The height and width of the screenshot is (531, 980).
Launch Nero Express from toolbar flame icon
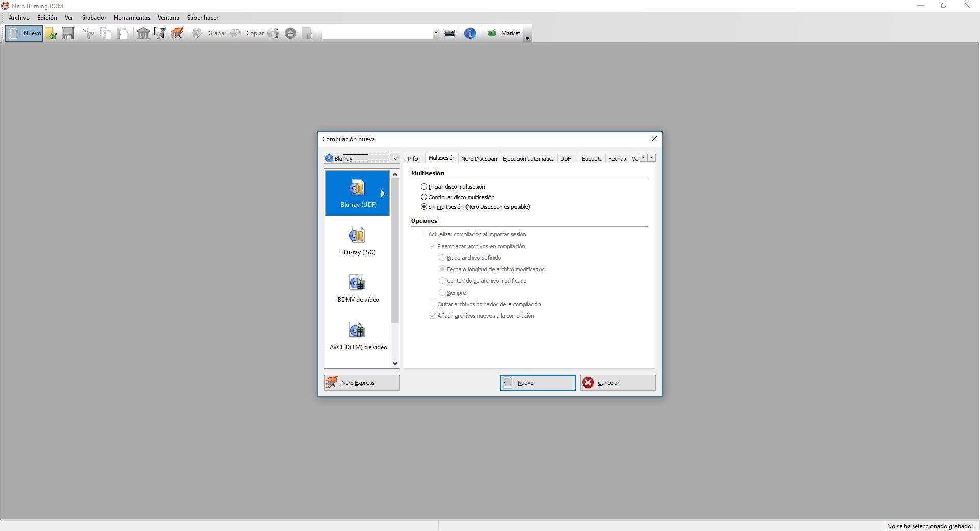[x=177, y=33]
